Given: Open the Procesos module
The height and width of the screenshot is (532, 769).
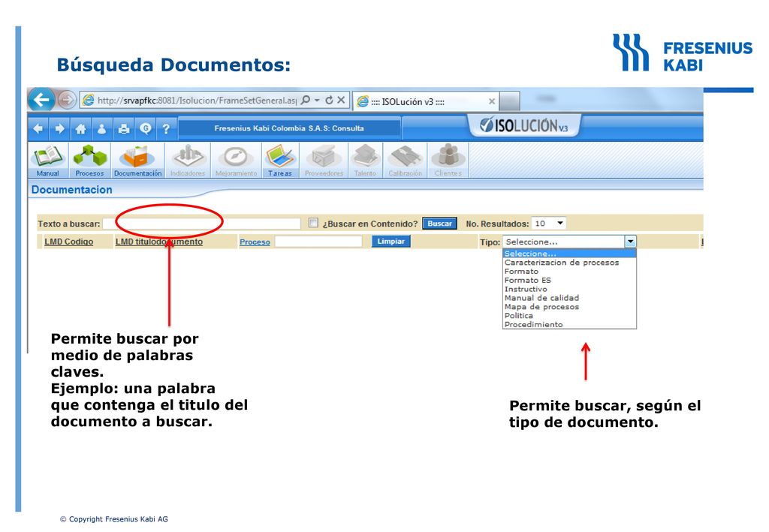Looking at the screenshot, I should click(x=90, y=160).
